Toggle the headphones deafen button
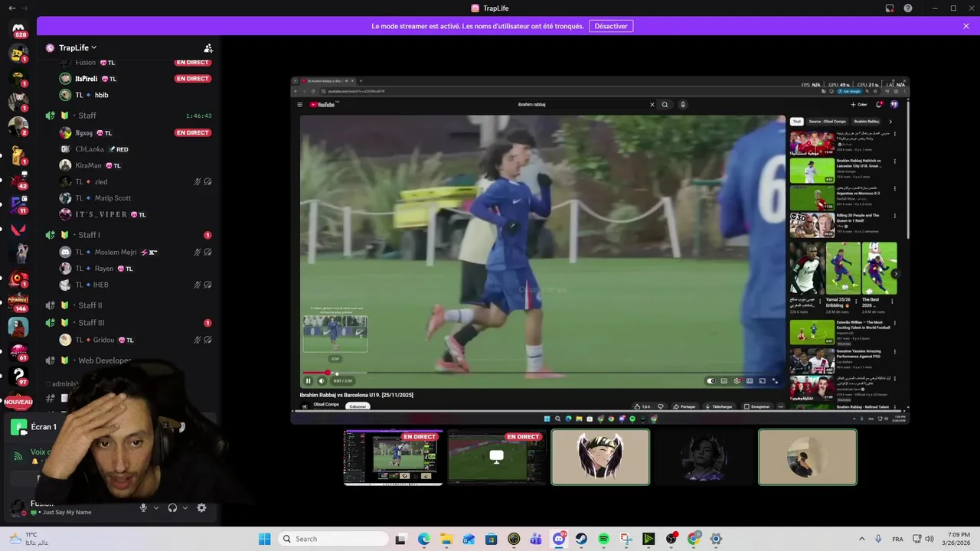Image resolution: width=980 pixels, height=551 pixels. 172,507
